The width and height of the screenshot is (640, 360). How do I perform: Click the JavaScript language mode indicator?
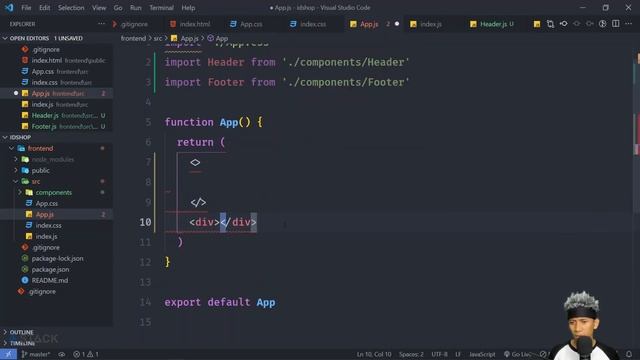point(482,354)
